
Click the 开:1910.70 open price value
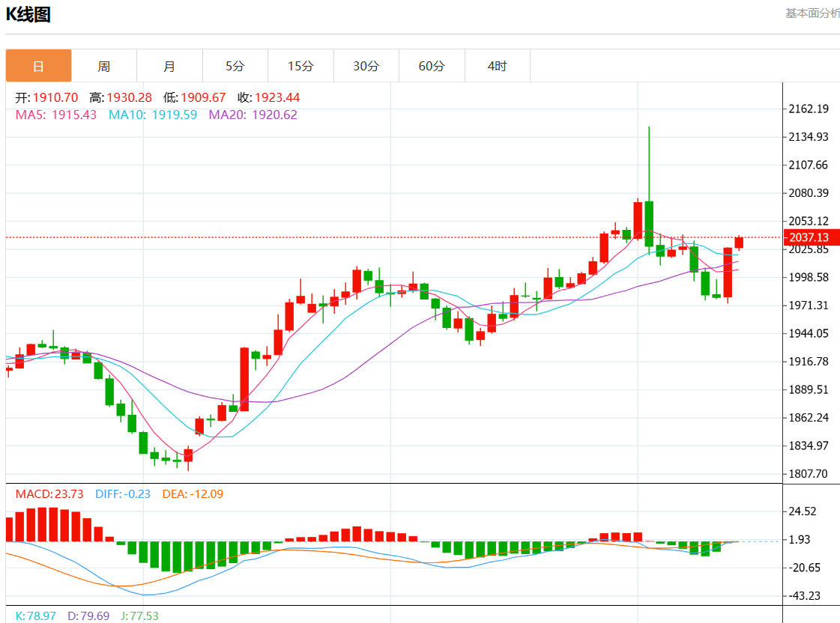pos(46,97)
